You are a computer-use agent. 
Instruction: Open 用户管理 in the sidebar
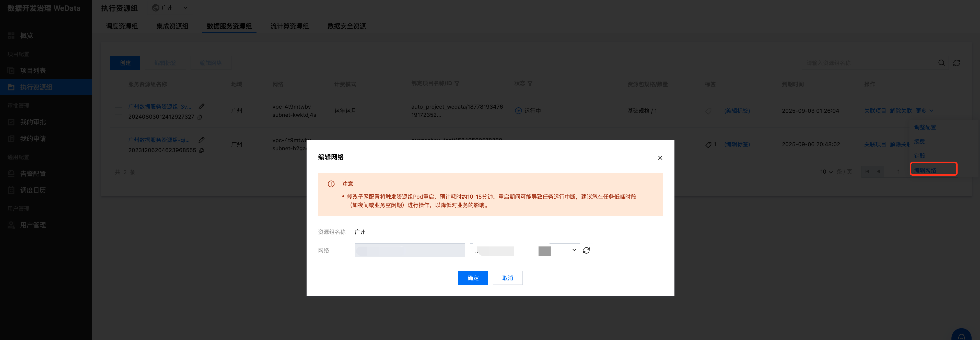pyautogui.click(x=46, y=225)
